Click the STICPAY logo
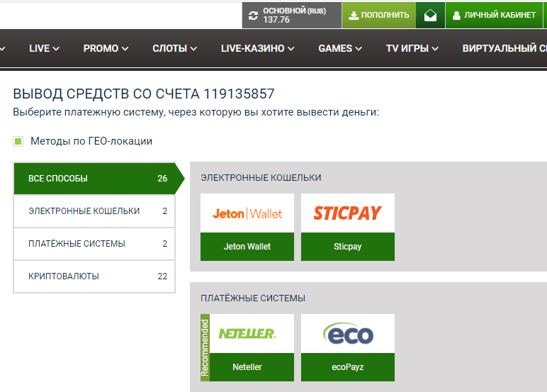This screenshot has width=547, height=392. coord(347,213)
